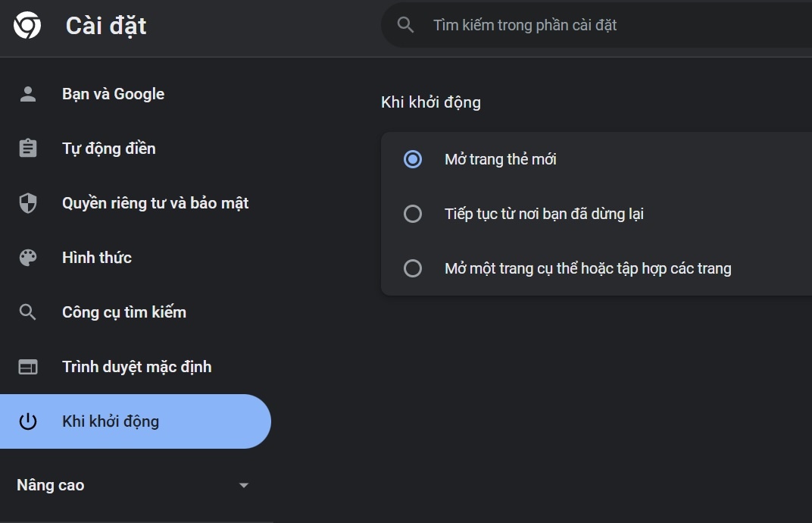Open Tự động điền via its clipboard icon
Image resolution: width=812 pixels, height=523 pixels.
tap(28, 149)
